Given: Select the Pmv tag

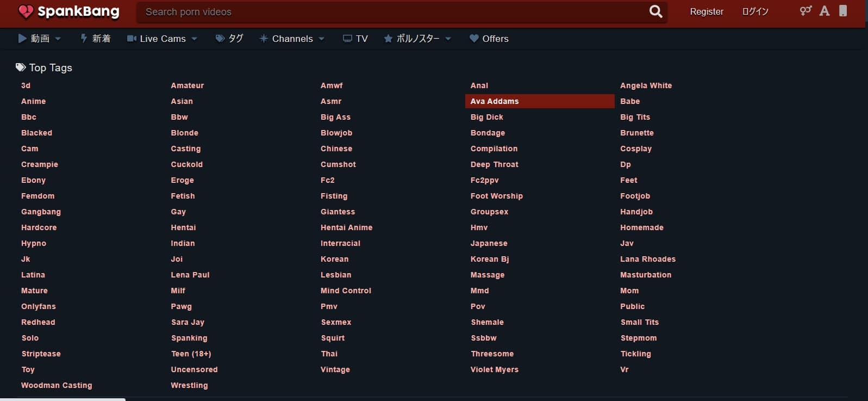Looking at the screenshot, I should (329, 306).
